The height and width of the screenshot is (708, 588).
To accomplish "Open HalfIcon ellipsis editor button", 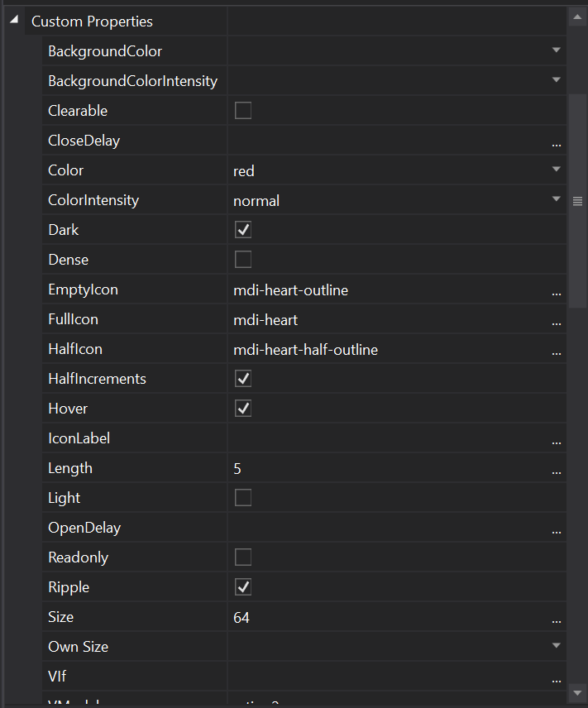I will [x=557, y=351].
